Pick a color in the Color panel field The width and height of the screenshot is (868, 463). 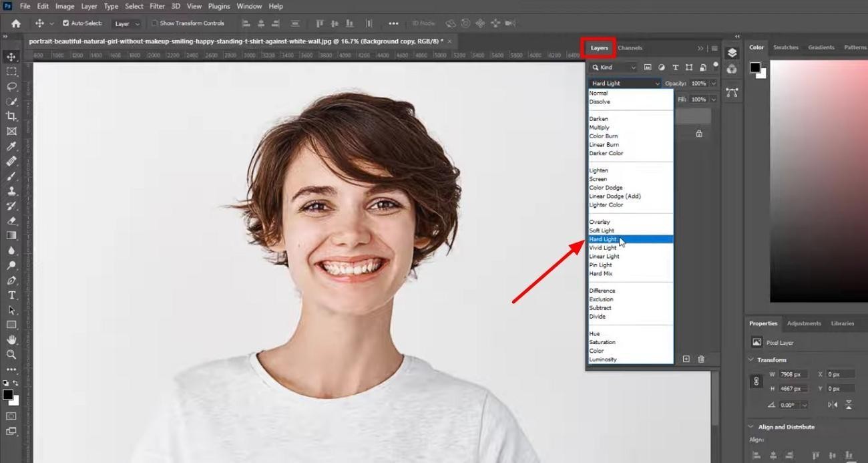click(x=819, y=180)
